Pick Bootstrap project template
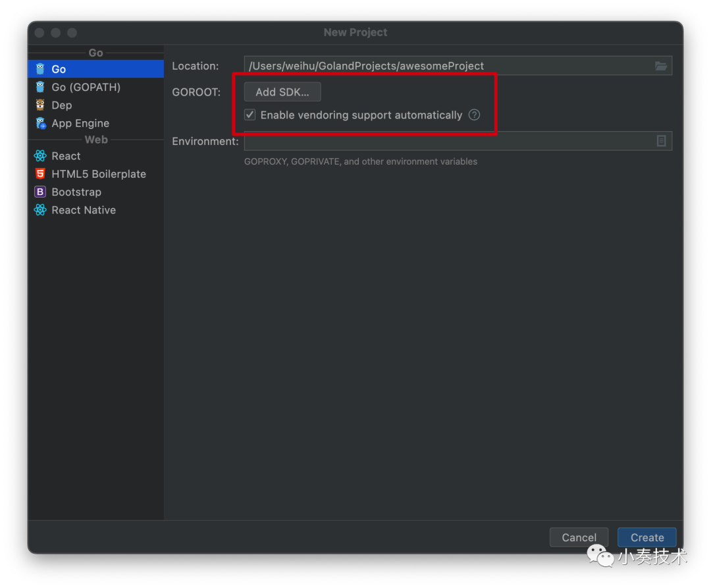The height and width of the screenshot is (588, 711). (x=95, y=192)
